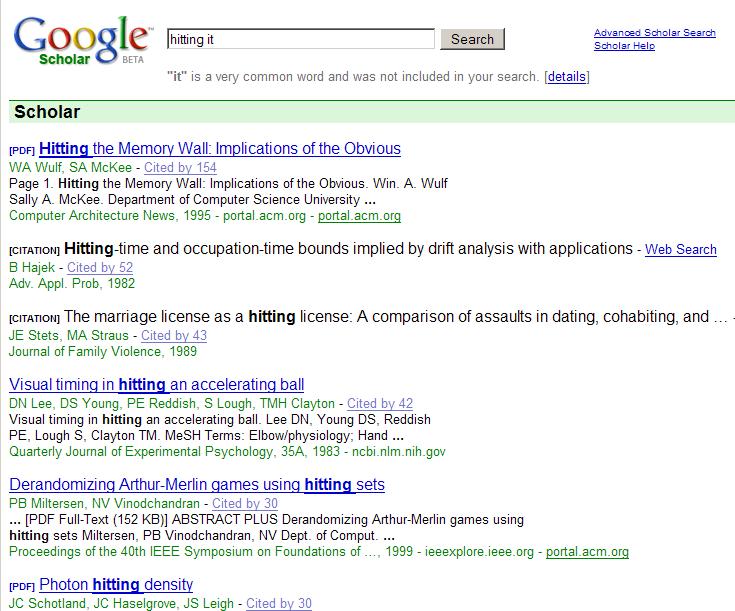Open Photon hitting density paper

tap(116, 585)
